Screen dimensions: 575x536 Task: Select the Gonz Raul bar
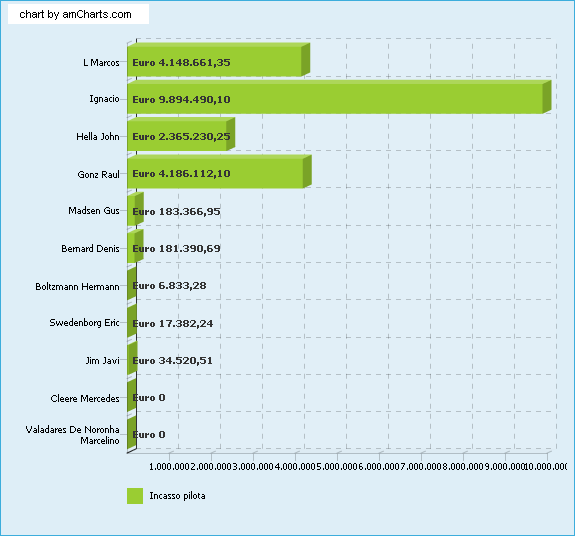pyautogui.click(x=219, y=172)
